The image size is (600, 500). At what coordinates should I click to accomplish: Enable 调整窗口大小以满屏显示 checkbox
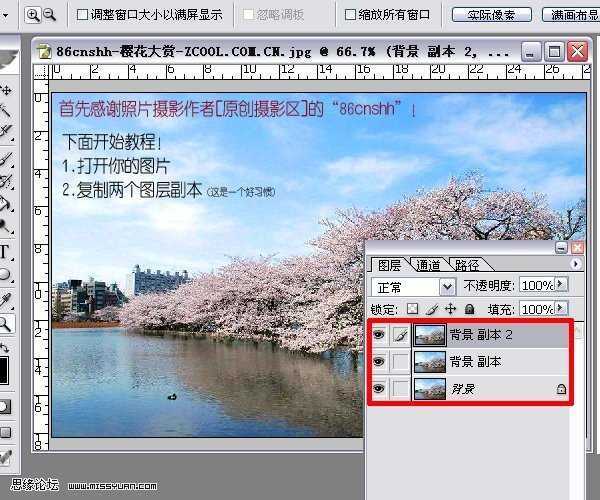(x=83, y=15)
